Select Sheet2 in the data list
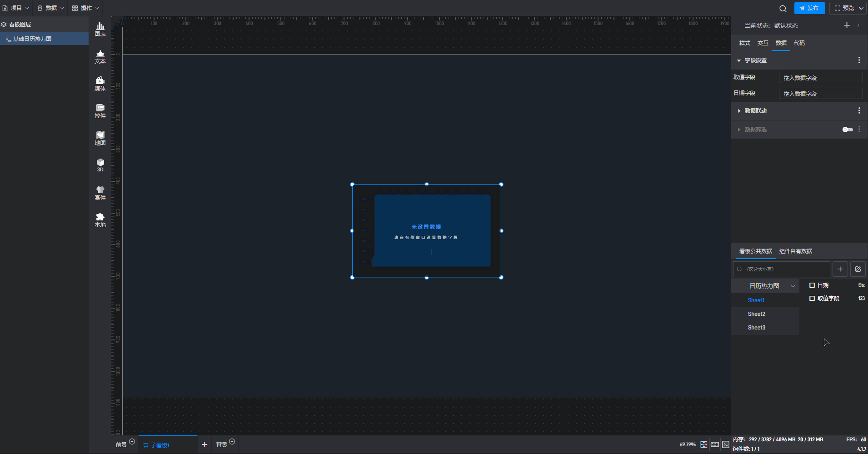 [x=756, y=314]
